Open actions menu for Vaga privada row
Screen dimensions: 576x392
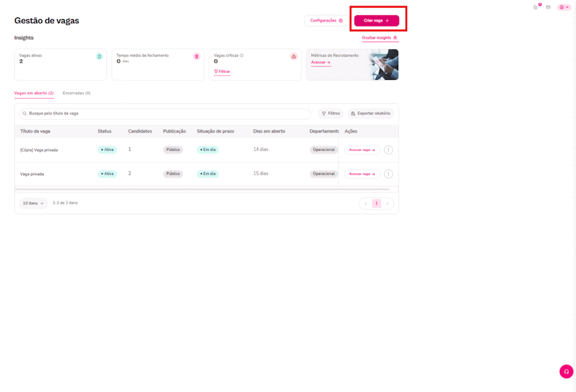[x=388, y=173]
